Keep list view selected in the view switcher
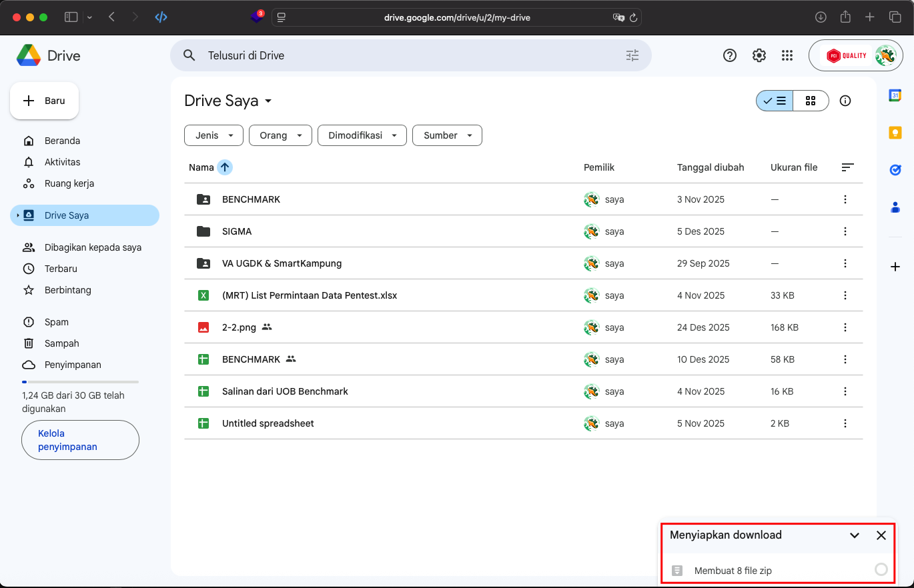This screenshot has width=914, height=588. 774,100
